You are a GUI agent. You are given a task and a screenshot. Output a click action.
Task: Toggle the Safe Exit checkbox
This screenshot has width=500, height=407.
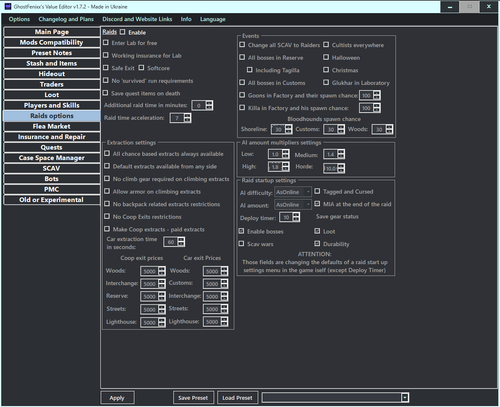[x=106, y=68]
